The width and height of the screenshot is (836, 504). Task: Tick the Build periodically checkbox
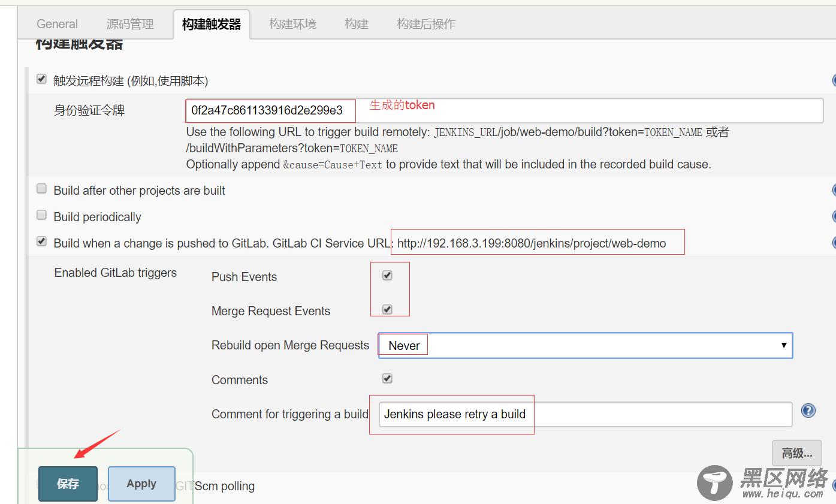coord(41,215)
